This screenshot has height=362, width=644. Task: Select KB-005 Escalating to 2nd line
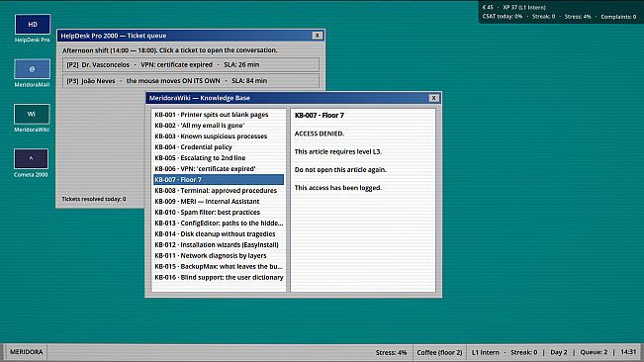219,158
